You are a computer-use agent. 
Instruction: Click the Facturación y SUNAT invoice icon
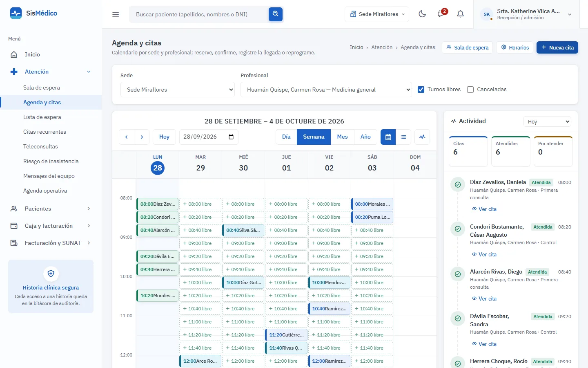click(x=14, y=243)
